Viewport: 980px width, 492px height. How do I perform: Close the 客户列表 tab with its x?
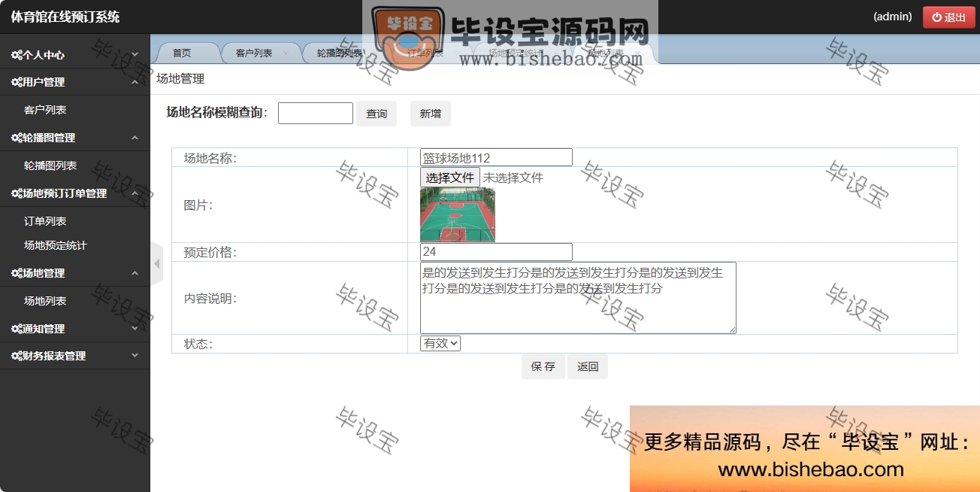(x=287, y=53)
